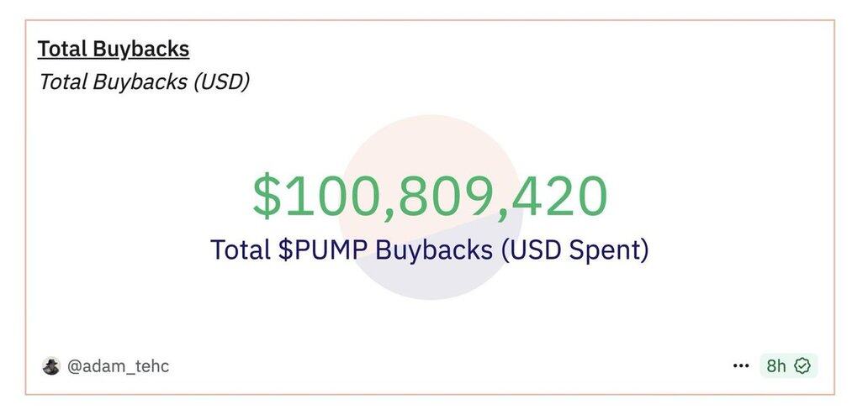Screen dimensions: 868x415
Task: Open the @adam_tehc username link
Action: [x=118, y=365]
